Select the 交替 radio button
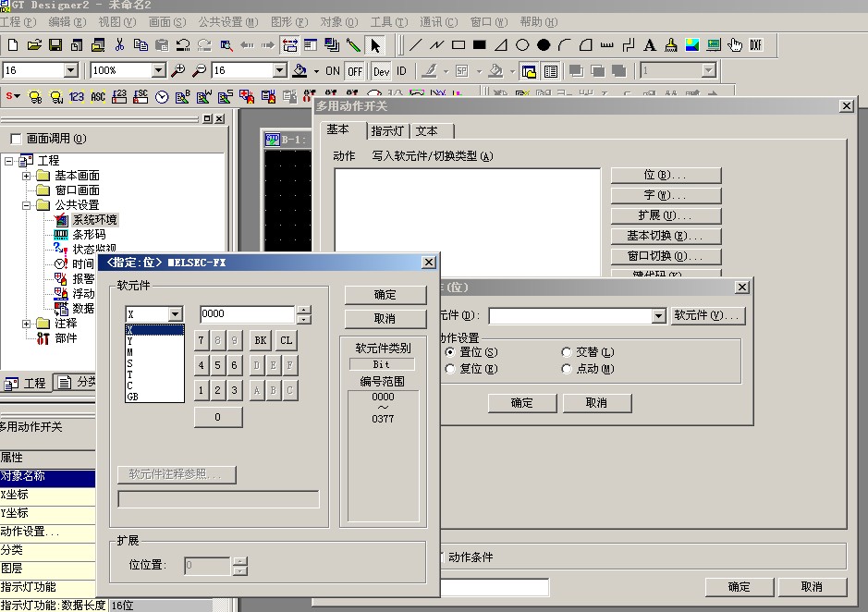 pos(568,352)
